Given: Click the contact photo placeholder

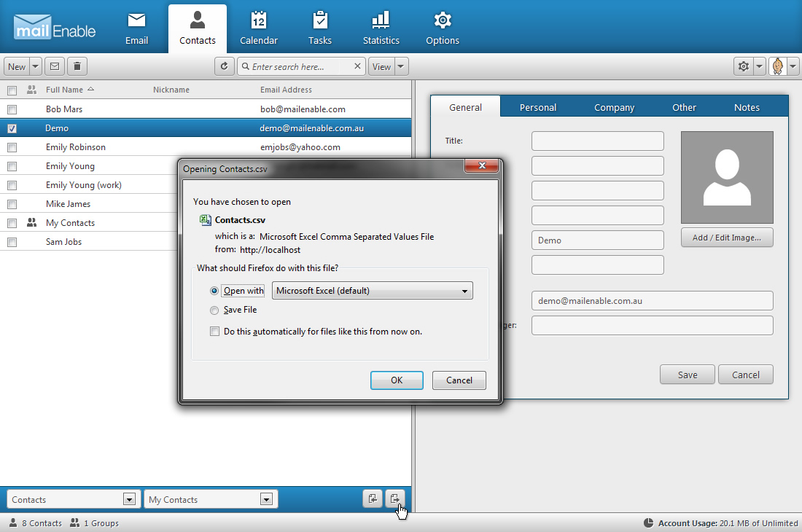Looking at the screenshot, I should click(727, 177).
